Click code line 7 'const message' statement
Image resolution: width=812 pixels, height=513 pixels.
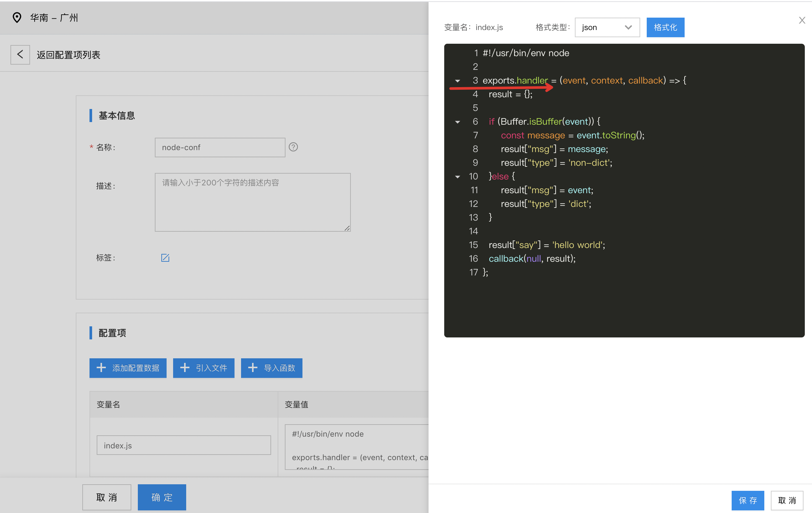(573, 135)
